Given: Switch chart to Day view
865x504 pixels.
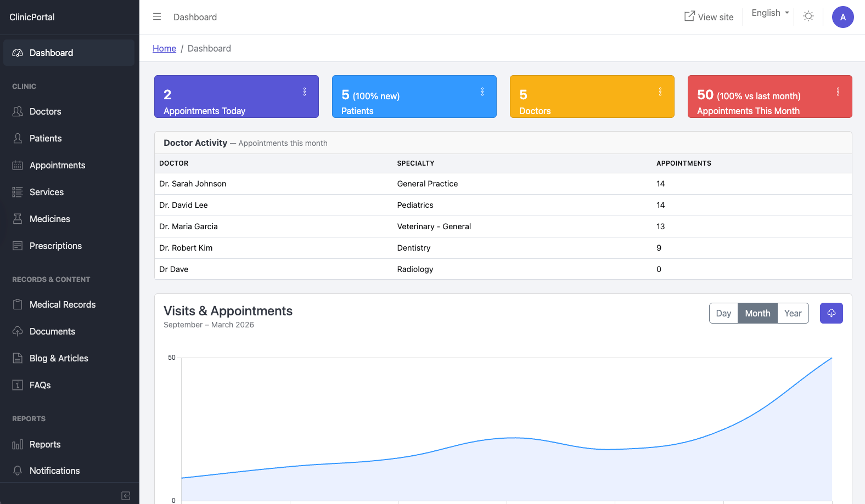Looking at the screenshot, I should (723, 313).
